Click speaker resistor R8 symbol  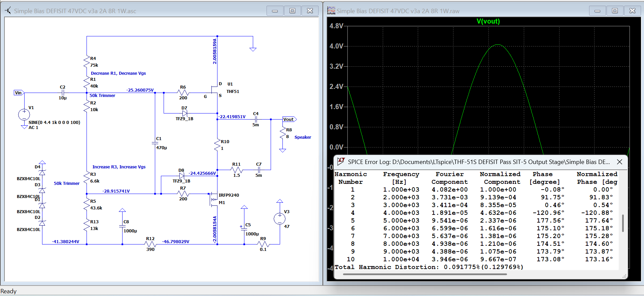[x=283, y=133]
